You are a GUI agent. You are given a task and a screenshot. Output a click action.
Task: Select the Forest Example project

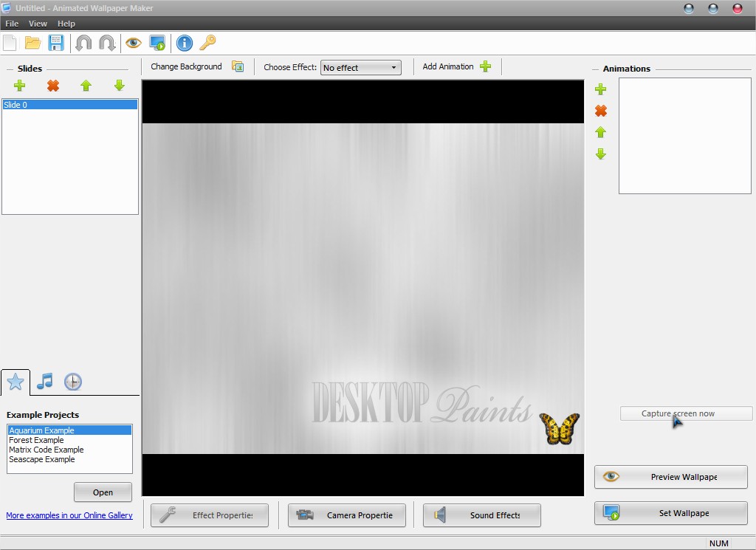point(36,439)
